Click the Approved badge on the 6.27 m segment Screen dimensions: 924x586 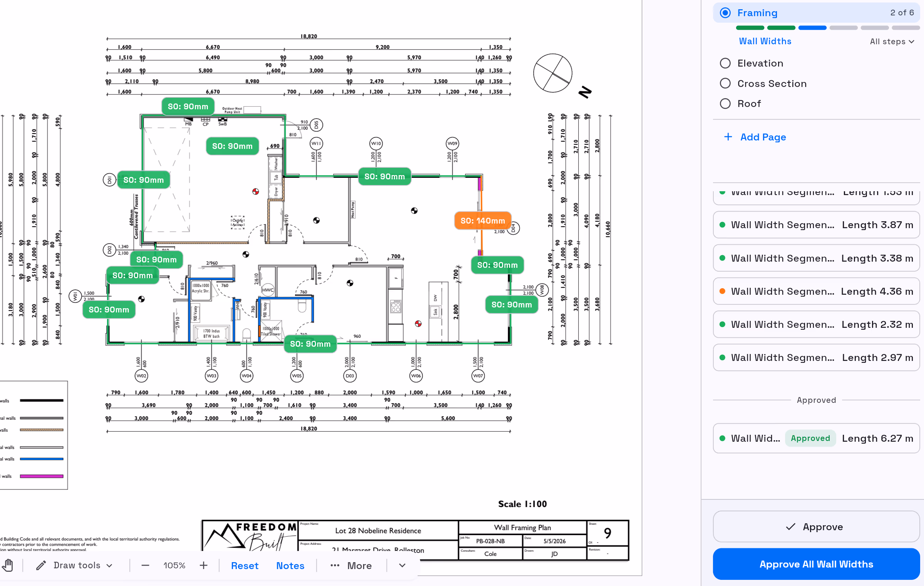click(810, 438)
